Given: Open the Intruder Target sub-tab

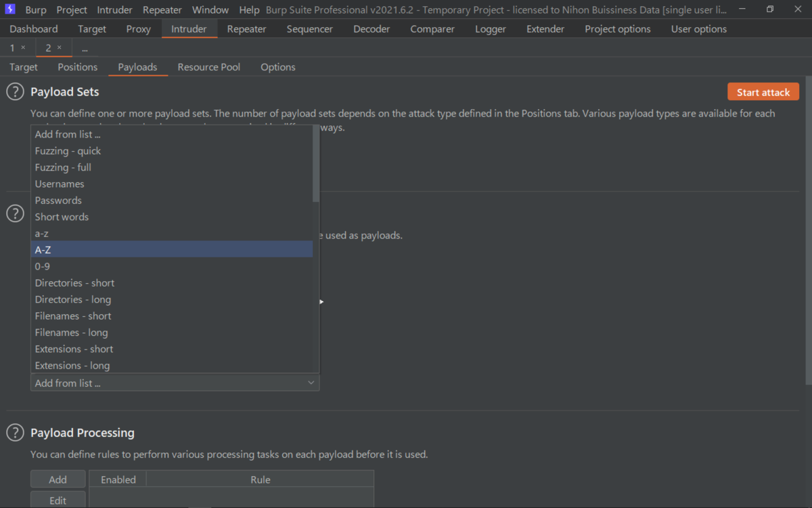Looking at the screenshot, I should [24, 67].
